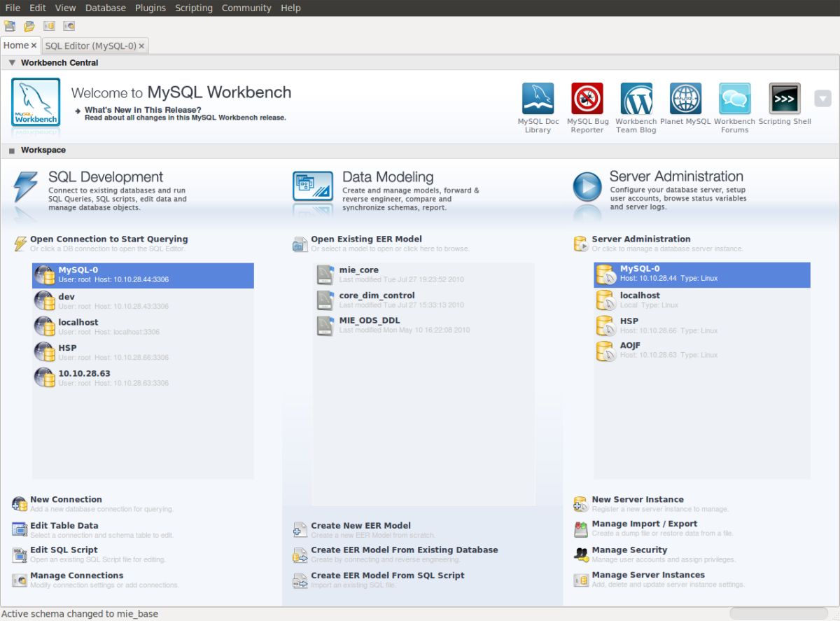Click the New Connection link text
Image resolution: width=840 pixels, height=621 pixels.
tap(66, 499)
